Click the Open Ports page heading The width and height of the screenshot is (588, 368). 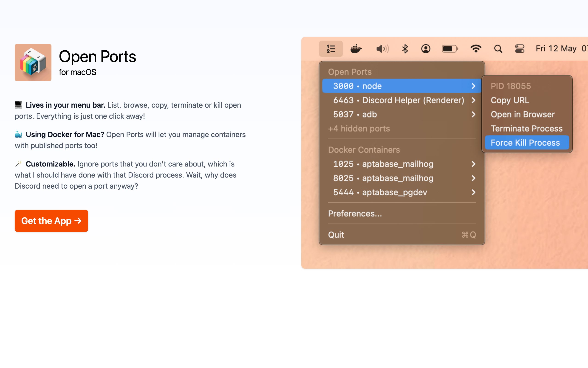click(97, 57)
